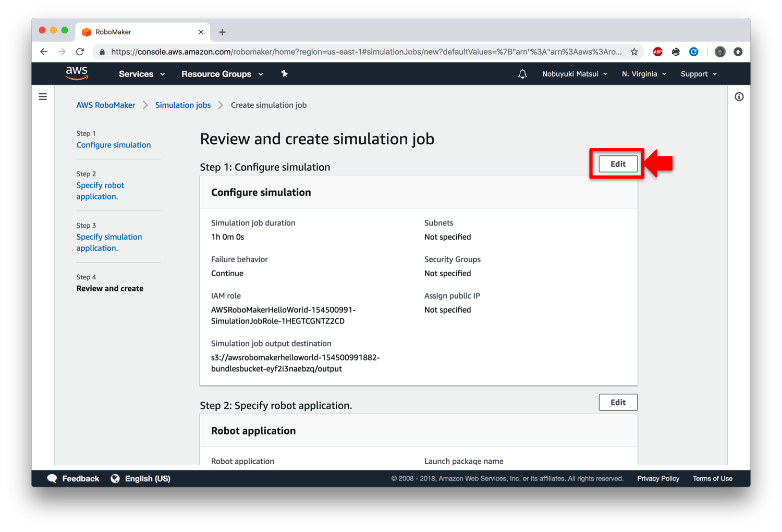Click the browser address bar URL
This screenshot has height=532, width=782.
365,52
